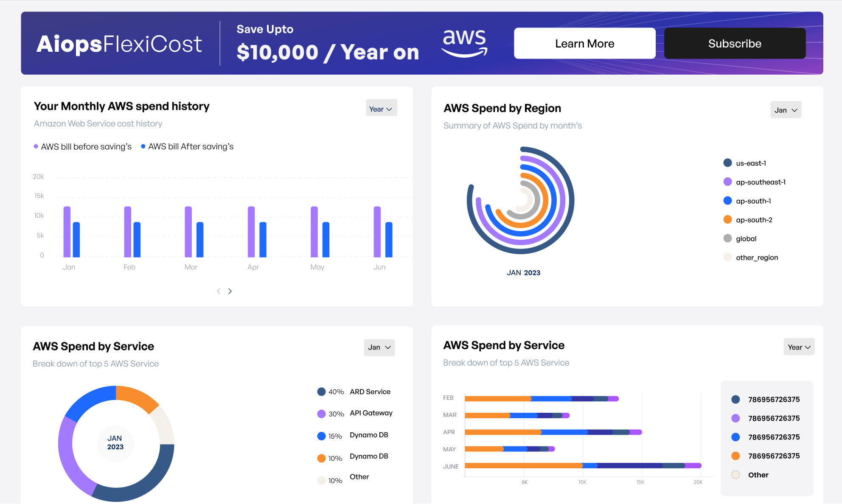
Task: Select ap-south-2 legend swatch
Action: pyautogui.click(x=727, y=219)
